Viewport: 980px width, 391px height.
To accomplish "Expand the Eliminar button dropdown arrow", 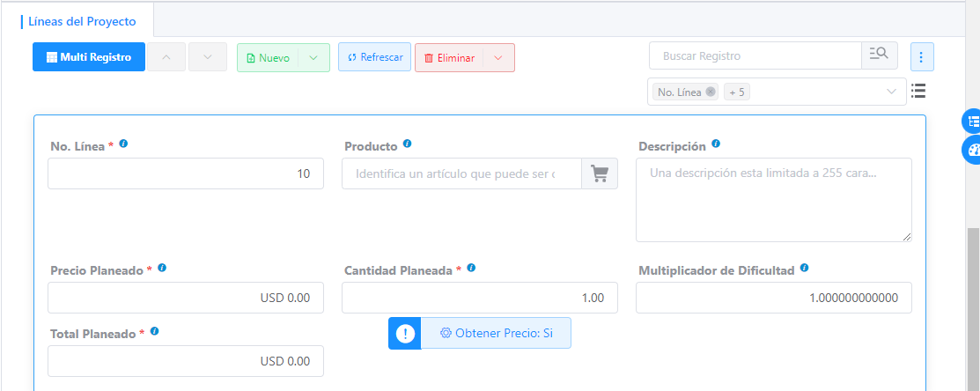I will click(x=498, y=58).
